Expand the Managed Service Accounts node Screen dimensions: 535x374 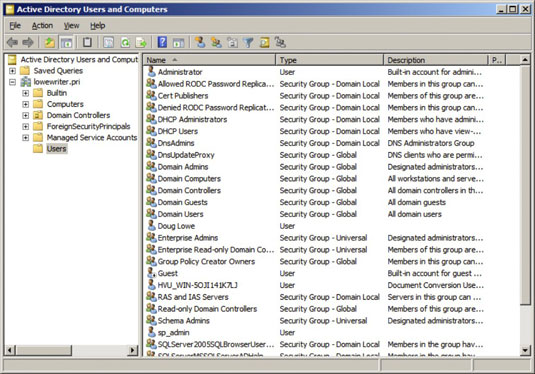[x=26, y=138]
